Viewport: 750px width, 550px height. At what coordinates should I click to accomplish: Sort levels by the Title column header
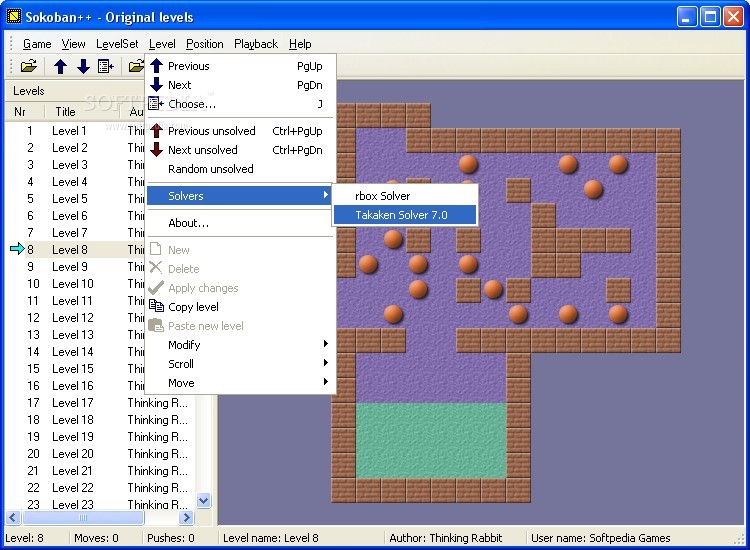(x=81, y=112)
